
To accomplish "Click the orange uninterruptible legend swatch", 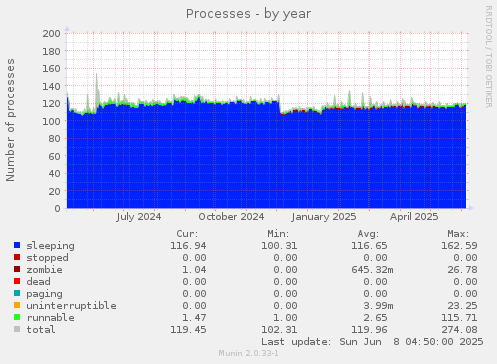I will pyautogui.click(x=17, y=305).
